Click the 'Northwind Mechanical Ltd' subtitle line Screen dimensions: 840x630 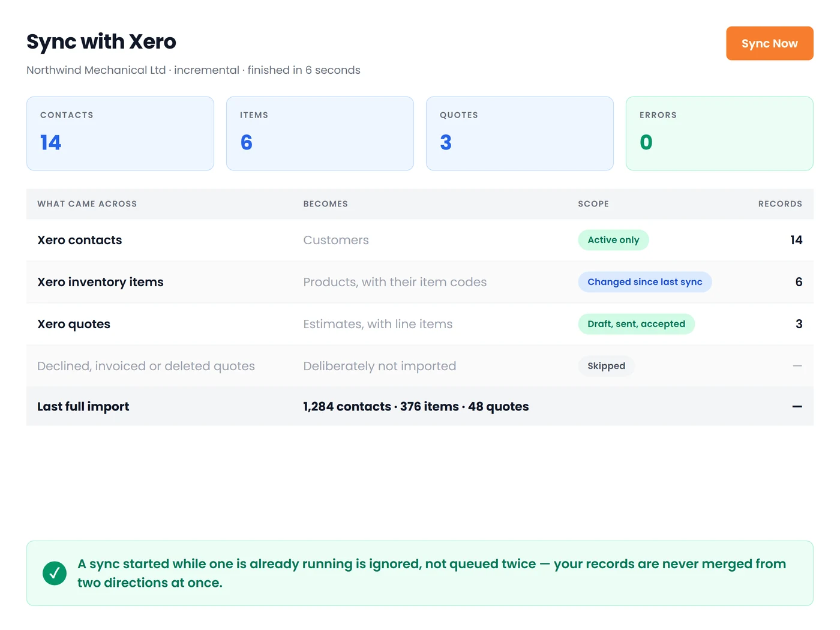coord(193,70)
